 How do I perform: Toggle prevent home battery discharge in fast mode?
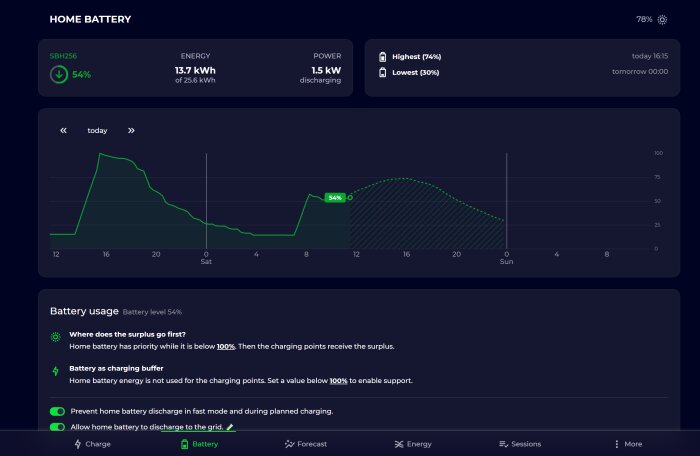(57, 411)
